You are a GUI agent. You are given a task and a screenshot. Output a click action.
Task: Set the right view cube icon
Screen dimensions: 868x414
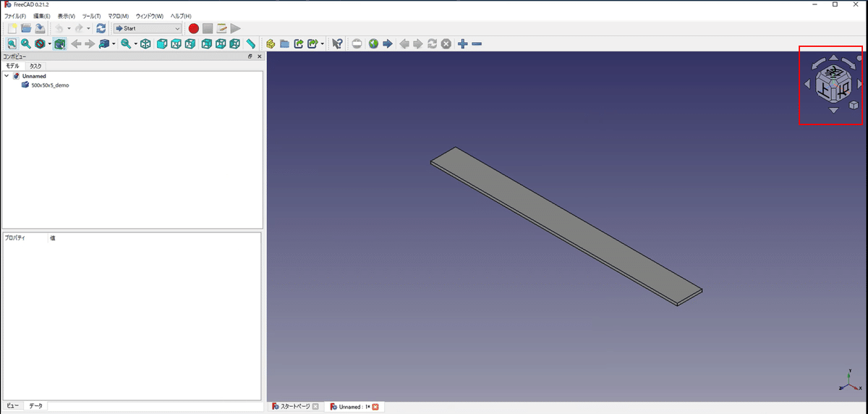(190, 44)
